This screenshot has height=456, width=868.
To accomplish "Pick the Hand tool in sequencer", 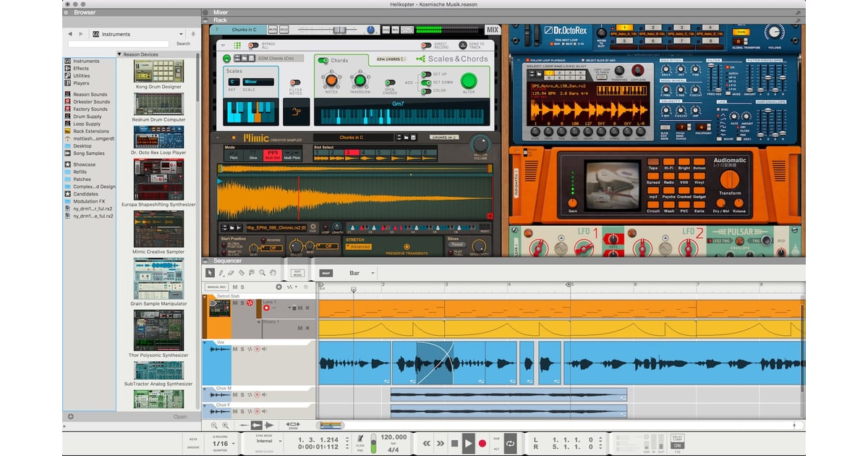I will (273, 273).
